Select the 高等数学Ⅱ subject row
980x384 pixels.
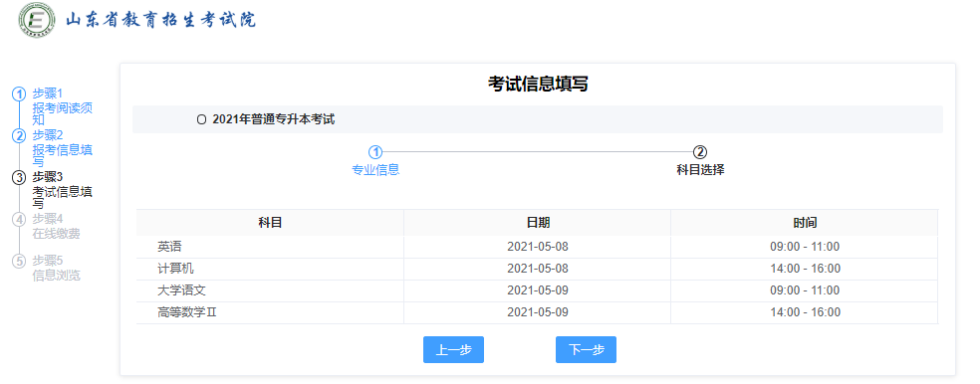pos(538,312)
